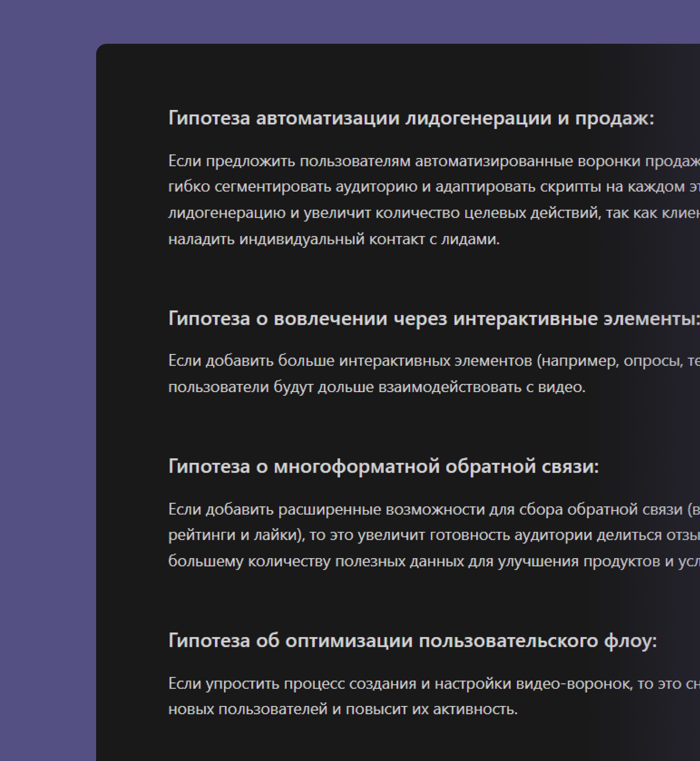
Task: Click line starting 'Если упростить процесс создания'
Action: tap(434, 684)
